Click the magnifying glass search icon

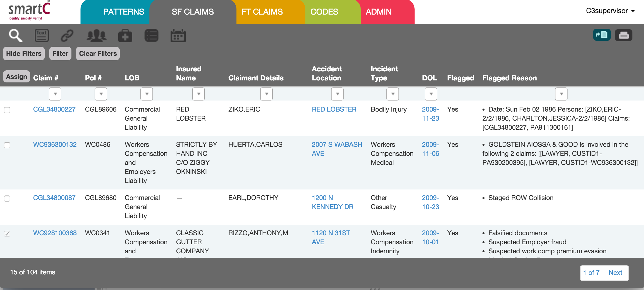pos(16,35)
